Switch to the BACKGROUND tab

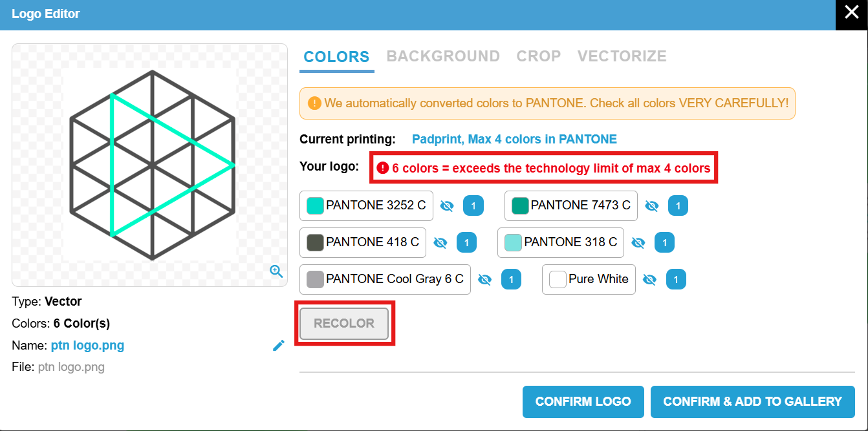tap(443, 56)
